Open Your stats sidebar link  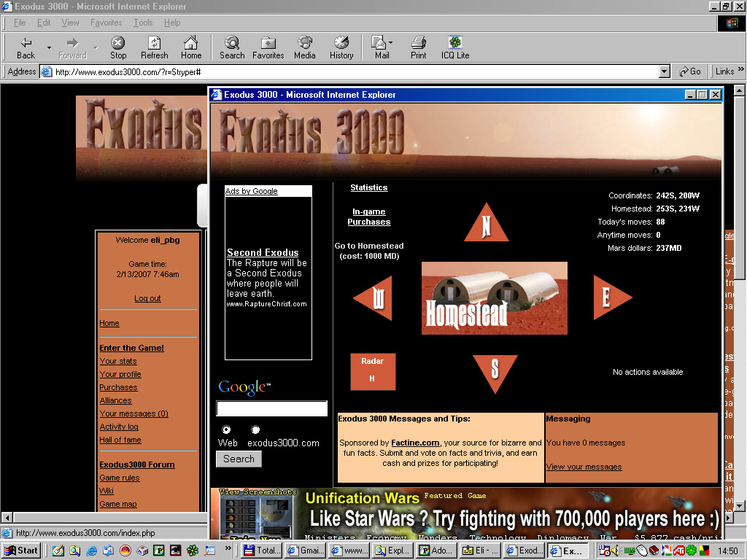coord(117,361)
